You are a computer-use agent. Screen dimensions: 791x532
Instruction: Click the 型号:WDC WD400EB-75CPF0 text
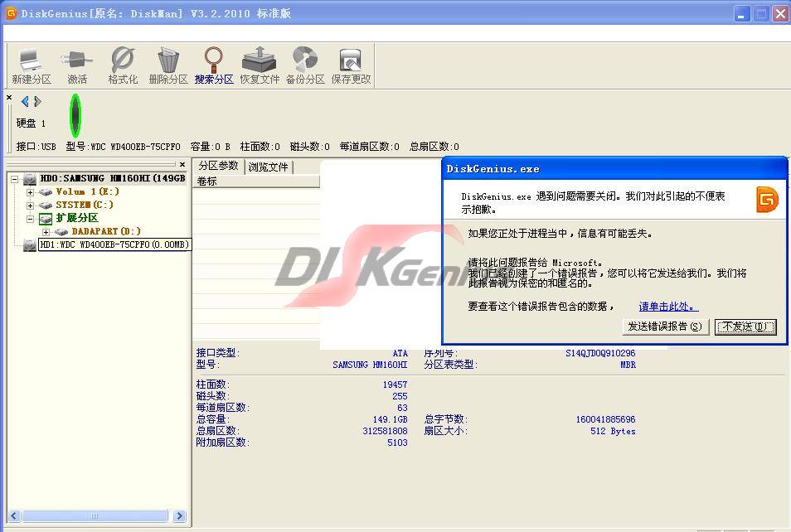coord(123,147)
